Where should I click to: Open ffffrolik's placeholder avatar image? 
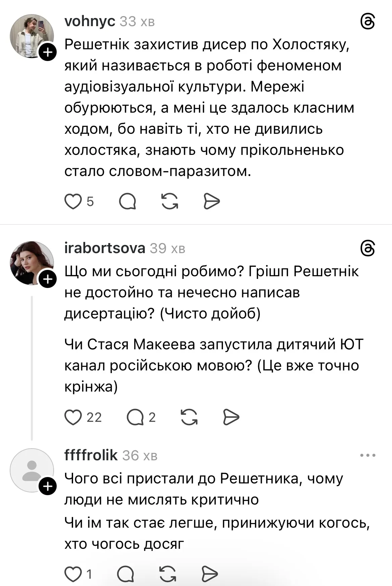click(33, 470)
